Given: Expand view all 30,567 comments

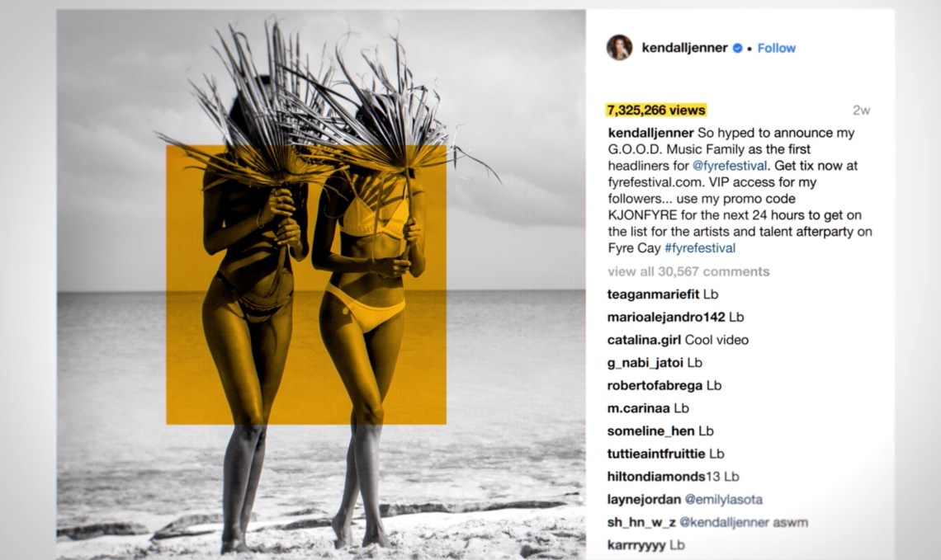Looking at the screenshot, I should tap(688, 271).
